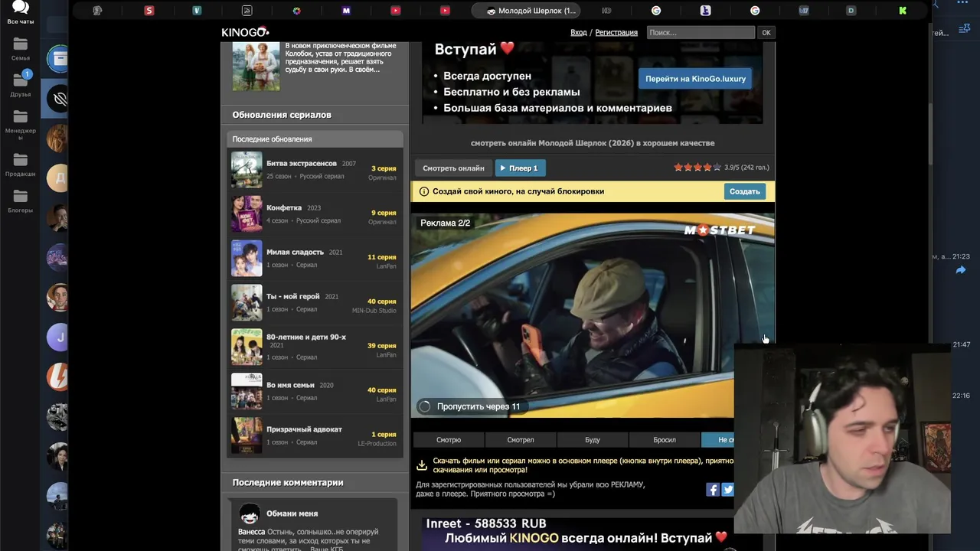Select the 'Плеер 1' tab
The image size is (980, 551).
point(520,168)
